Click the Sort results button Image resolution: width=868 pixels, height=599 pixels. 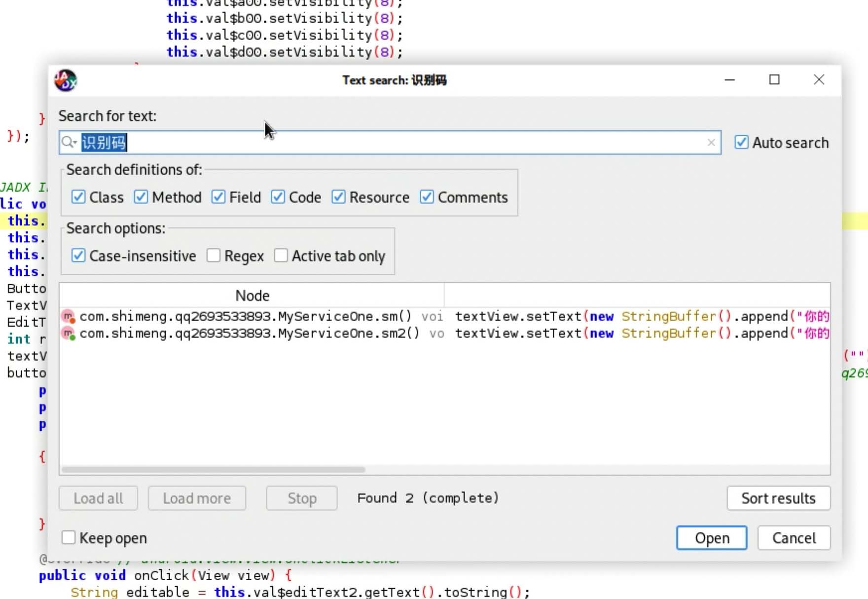[778, 498]
